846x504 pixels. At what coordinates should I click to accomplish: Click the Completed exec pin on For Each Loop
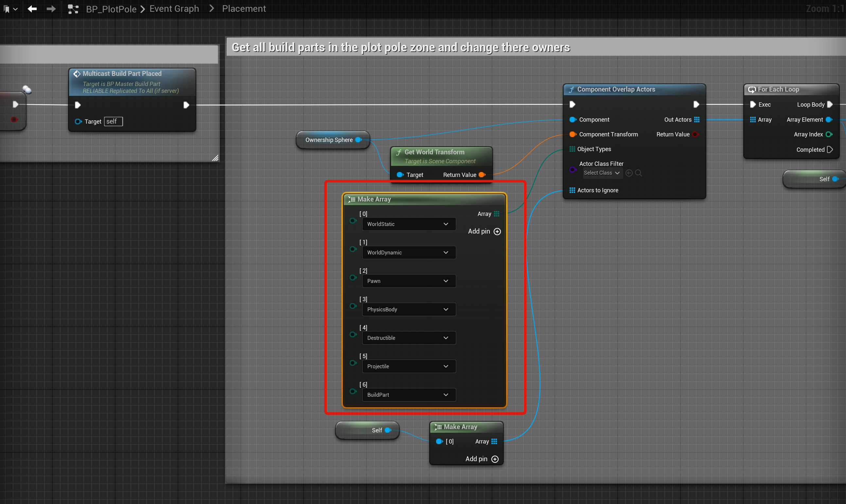pyautogui.click(x=830, y=150)
